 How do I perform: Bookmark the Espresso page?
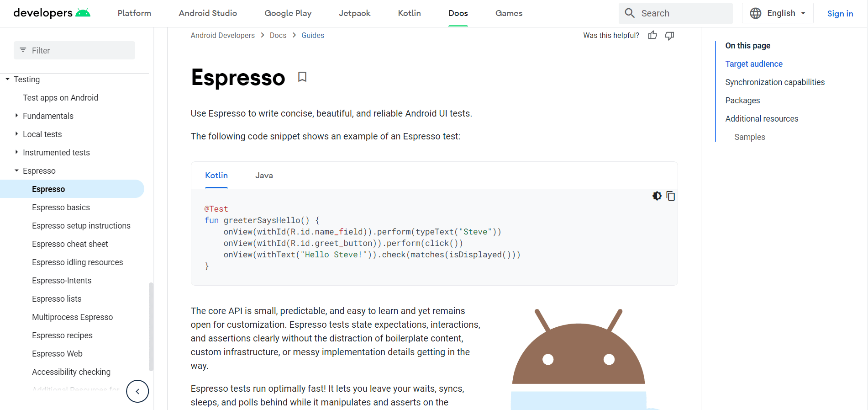(x=302, y=77)
